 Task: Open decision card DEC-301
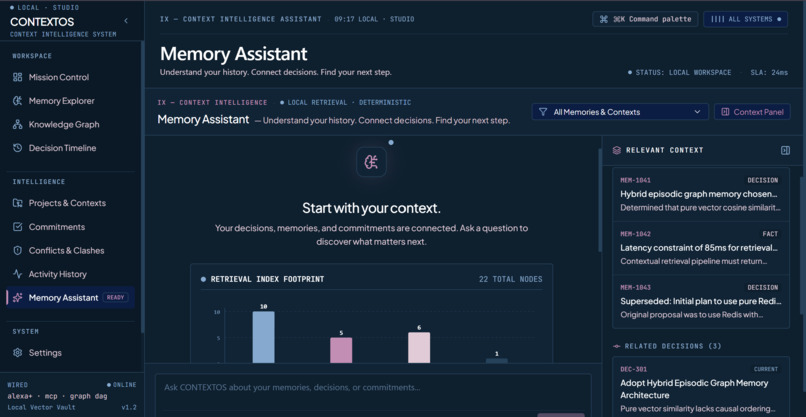click(x=701, y=388)
